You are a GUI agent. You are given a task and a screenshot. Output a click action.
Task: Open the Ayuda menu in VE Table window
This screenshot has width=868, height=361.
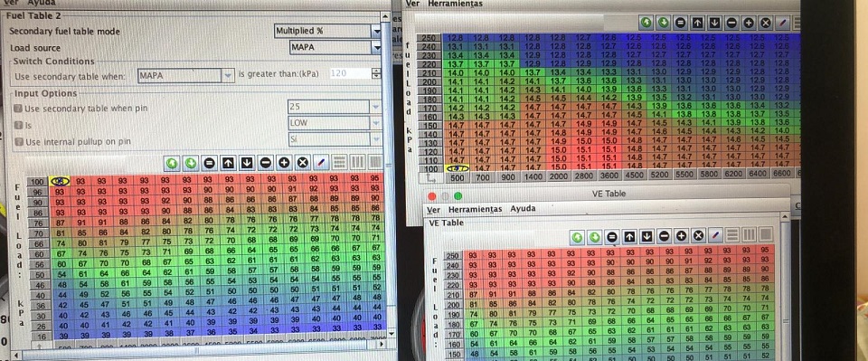pos(523,209)
